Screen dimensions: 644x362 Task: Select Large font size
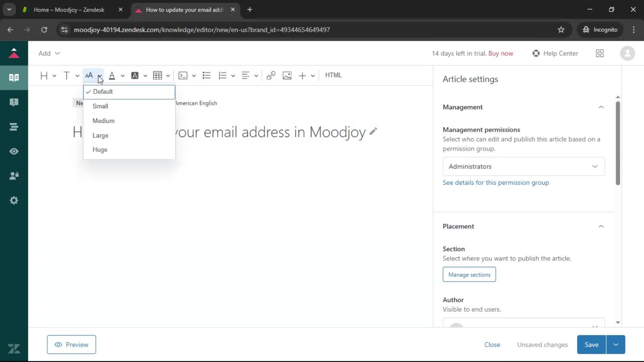[129, 135]
